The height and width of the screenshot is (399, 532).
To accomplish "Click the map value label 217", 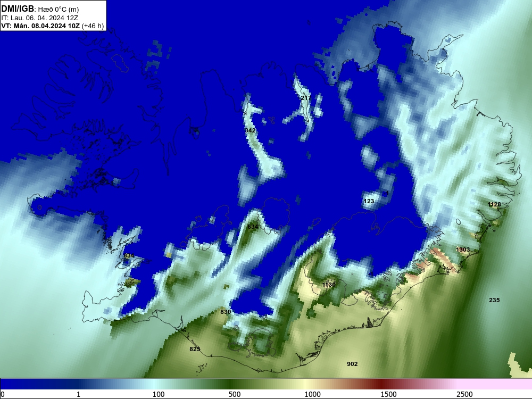I will (306, 98).
